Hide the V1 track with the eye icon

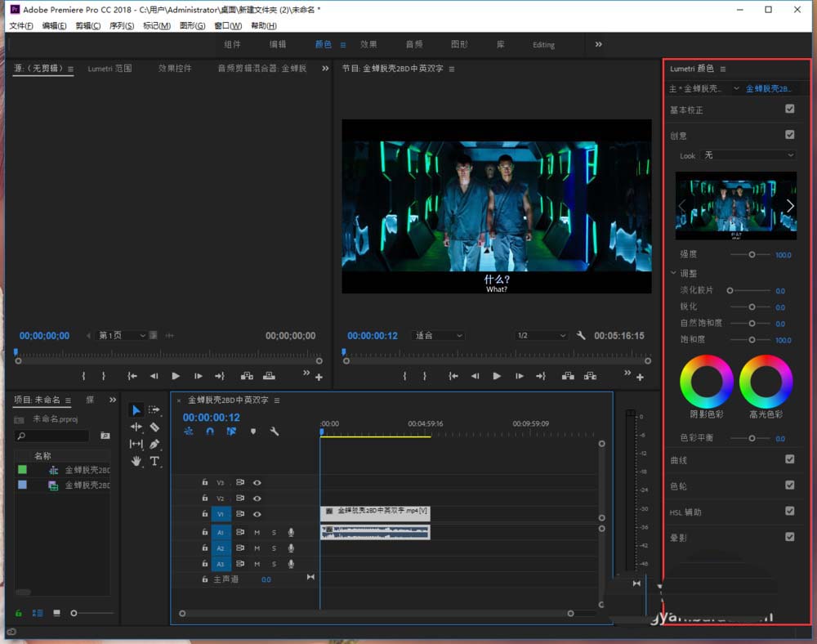click(x=257, y=514)
